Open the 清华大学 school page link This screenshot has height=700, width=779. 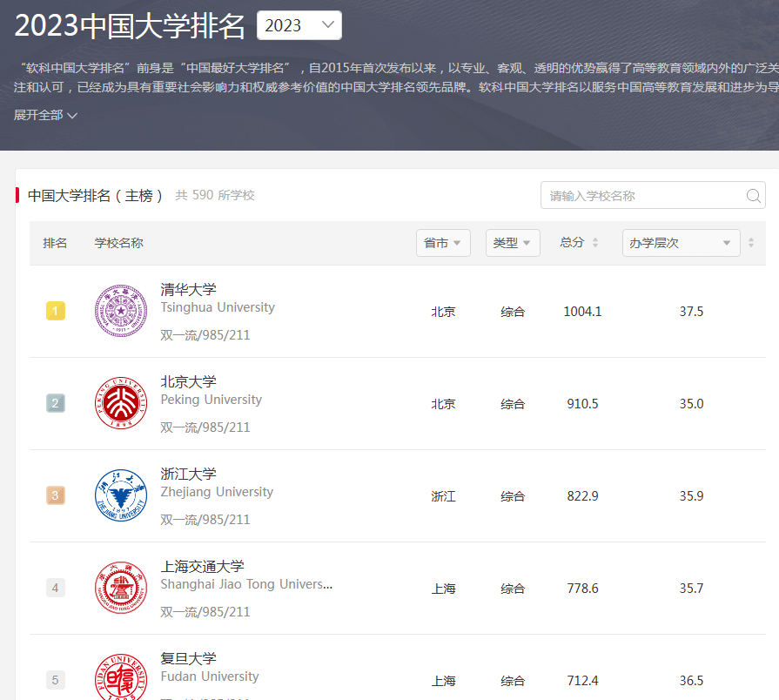[x=188, y=290]
